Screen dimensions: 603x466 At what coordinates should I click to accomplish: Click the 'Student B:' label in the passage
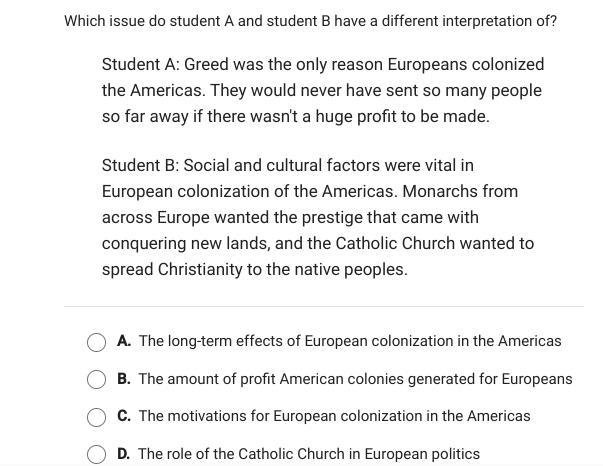tap(141, 165)
